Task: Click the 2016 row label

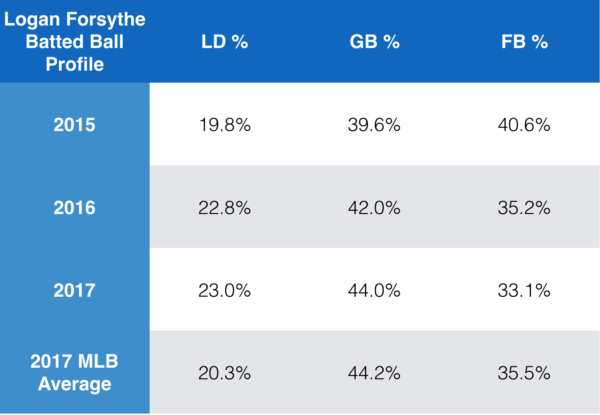Action: [x=75, y=207]
